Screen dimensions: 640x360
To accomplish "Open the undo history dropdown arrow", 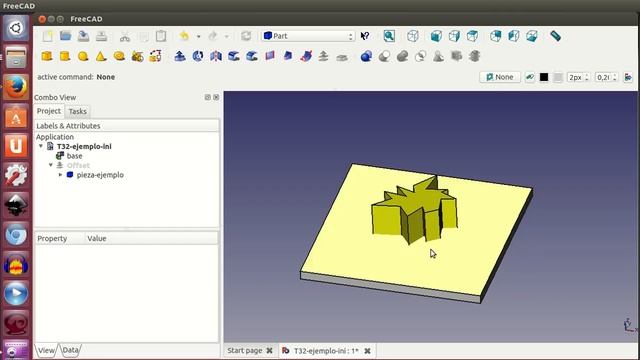I will [198, 36].
